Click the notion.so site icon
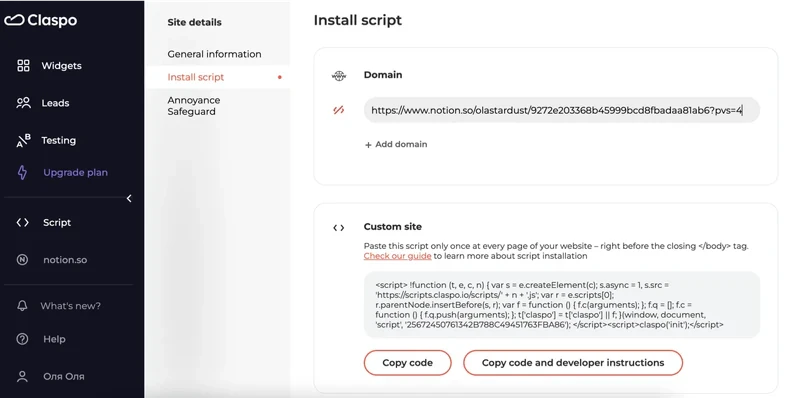 pyautogui.click(x=22, y=260)
